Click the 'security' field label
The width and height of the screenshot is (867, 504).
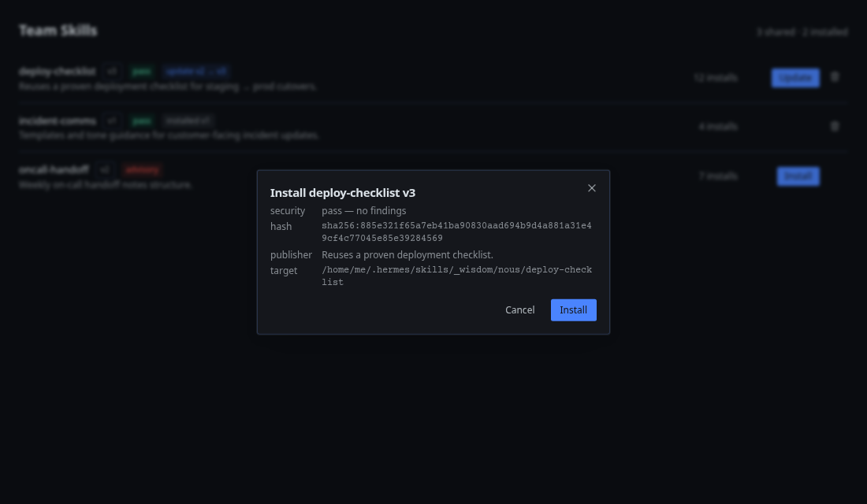(x=288, y=210)
